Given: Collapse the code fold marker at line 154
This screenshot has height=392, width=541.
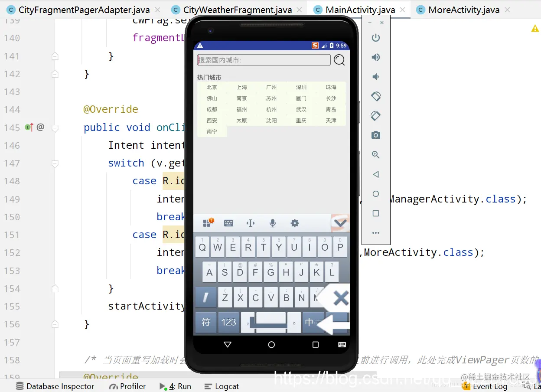Looking at the screenshot, I should tap(55, 288).
